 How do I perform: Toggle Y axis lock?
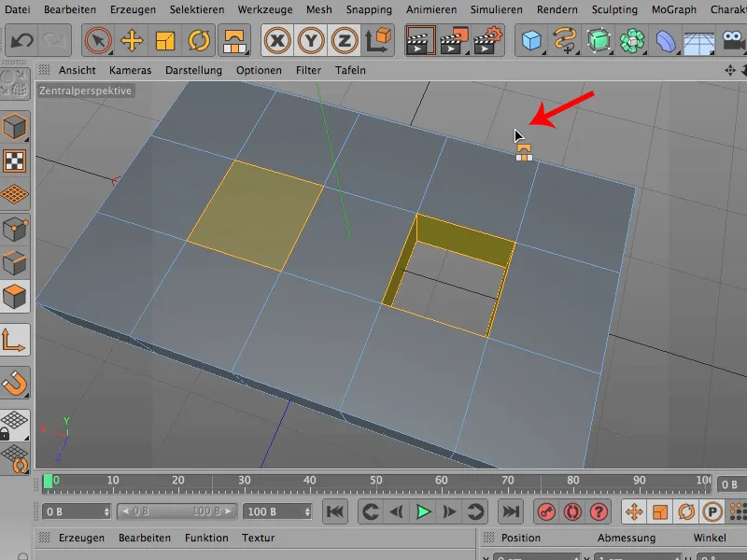311,41
